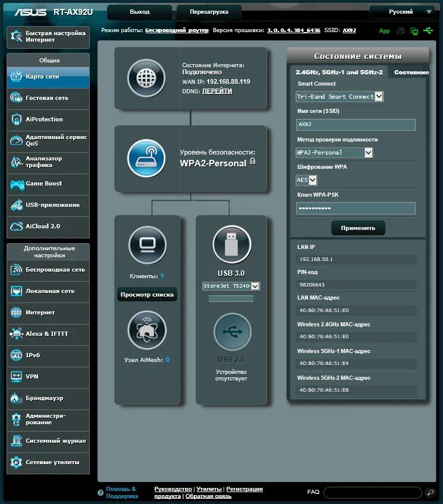Image resolution: width=443 pixels, height=504 pixels.
Task: Open Гостевая сеть page
Action: pos(48,98)
